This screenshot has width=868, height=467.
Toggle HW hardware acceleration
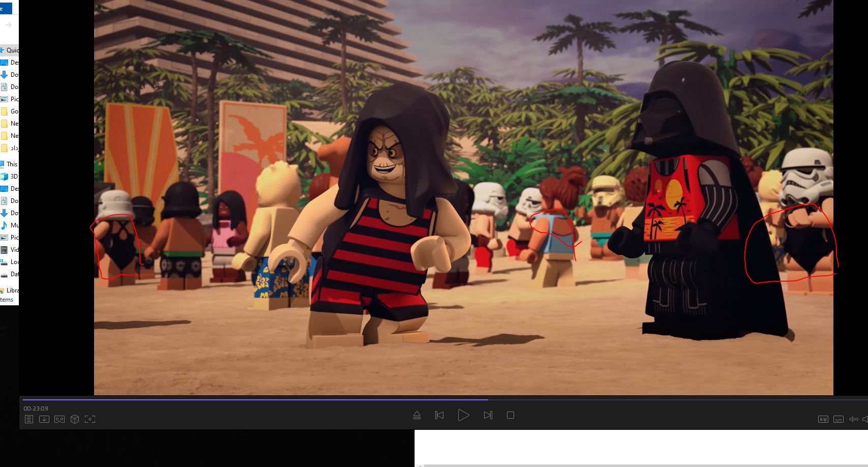pos(823,419)
